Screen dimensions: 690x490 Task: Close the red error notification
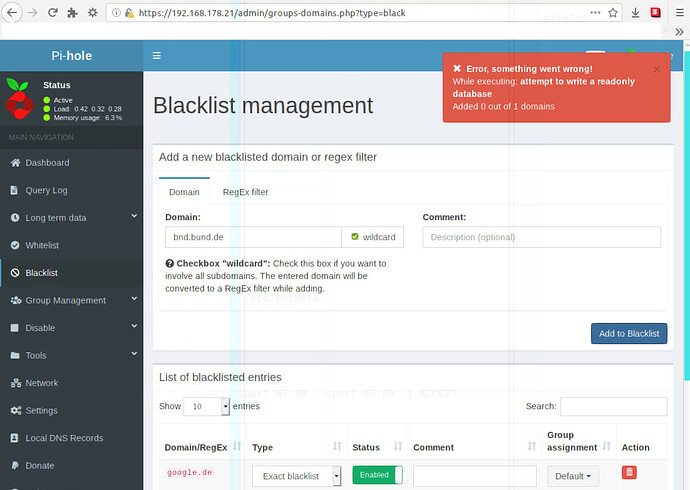click(x=657, y=69)
